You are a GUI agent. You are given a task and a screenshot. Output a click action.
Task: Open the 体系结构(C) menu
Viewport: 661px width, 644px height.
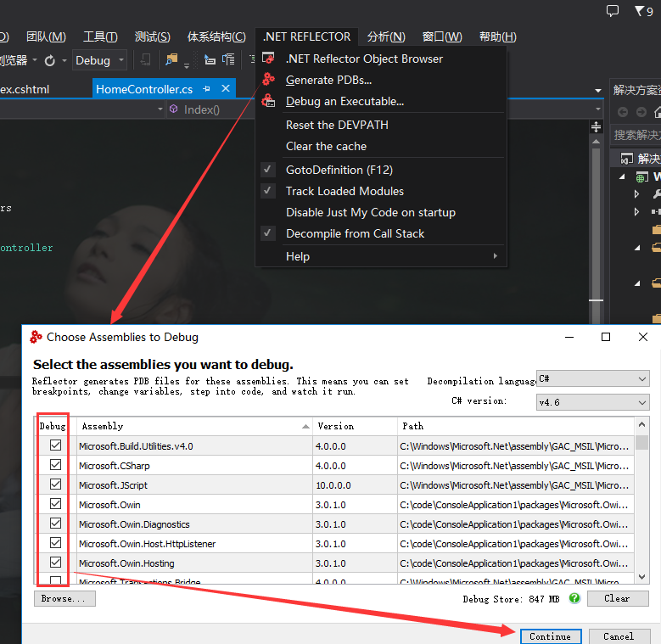[x=216, y=36]
